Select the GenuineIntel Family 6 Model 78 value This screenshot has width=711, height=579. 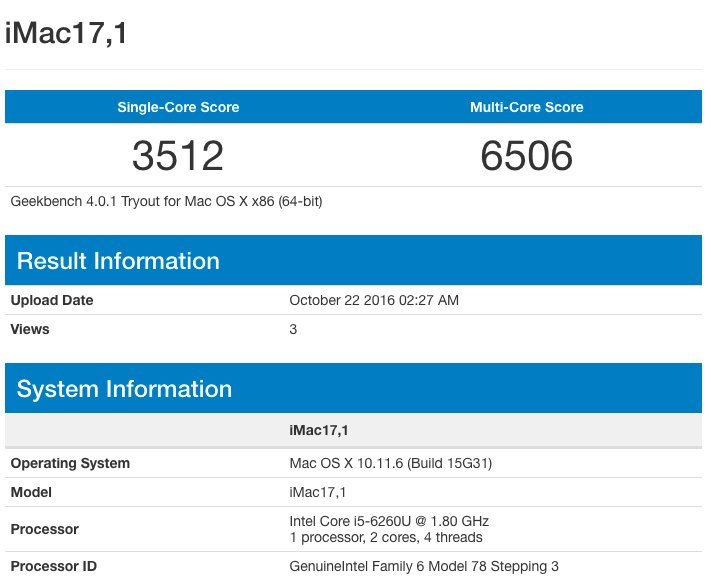[424, 566]
